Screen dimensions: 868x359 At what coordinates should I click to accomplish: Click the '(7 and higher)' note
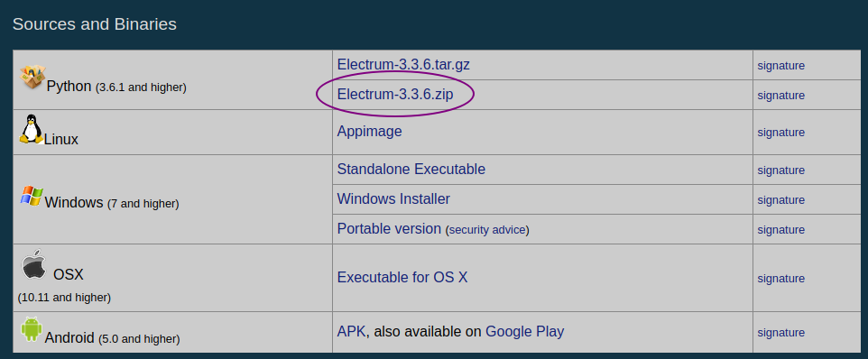click(143, 204)
